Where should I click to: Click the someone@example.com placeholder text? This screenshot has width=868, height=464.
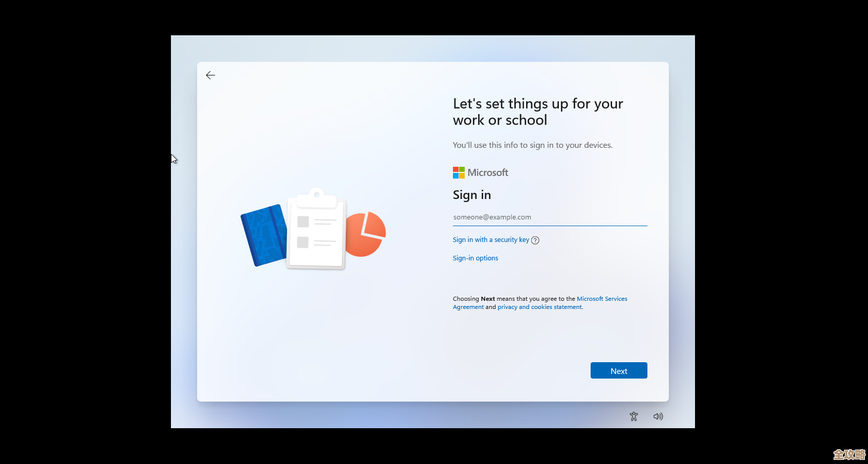click(x=492, y=217)
